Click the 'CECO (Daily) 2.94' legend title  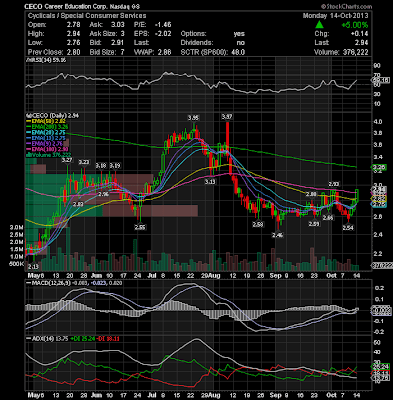tap(53, 116)
